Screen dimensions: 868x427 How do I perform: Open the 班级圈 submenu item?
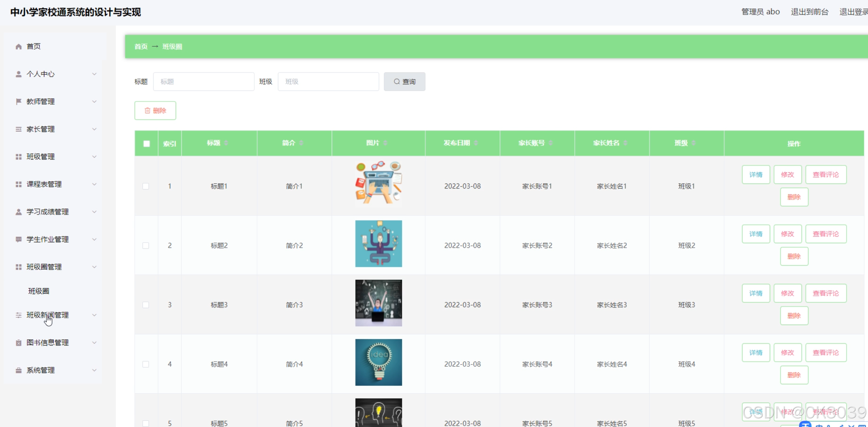[x=39, y=291]
